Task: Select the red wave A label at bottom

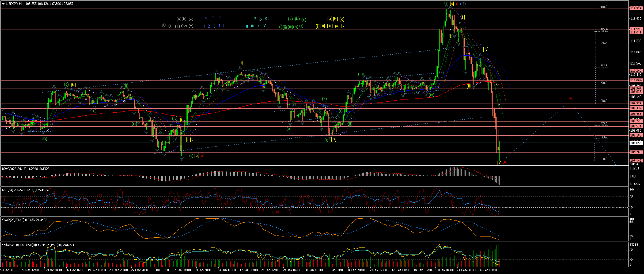Action: pyautogui.click(x=505, y=162)
